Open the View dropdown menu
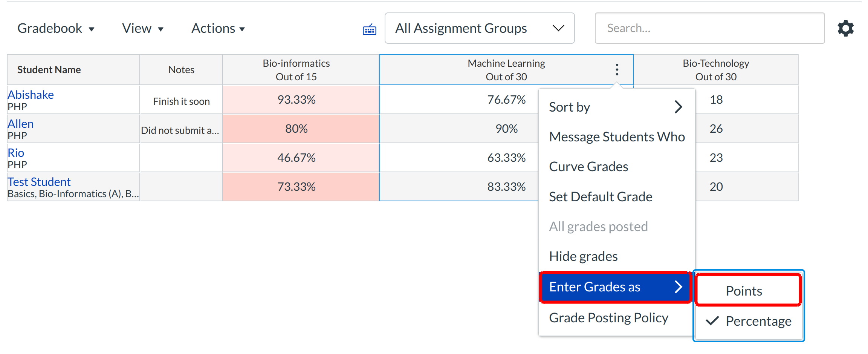 pos(142,29)
